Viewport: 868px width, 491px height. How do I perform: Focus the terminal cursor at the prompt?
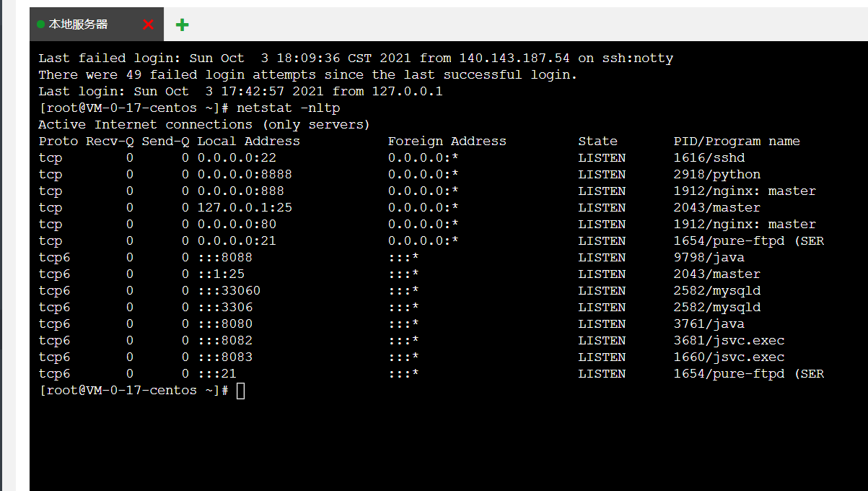pyautogui.click(x=241, y=391)
